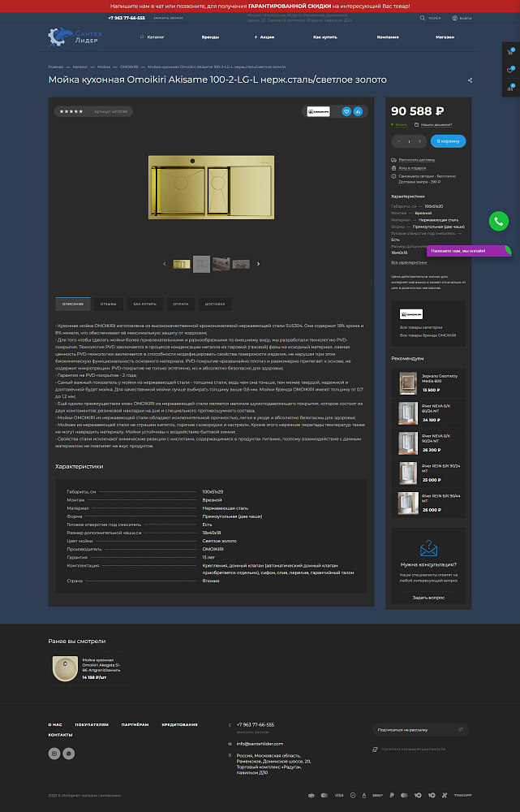Open recommended River REIN Б/К 90/44 МТ
Viewport: 520px width, 812px height.
tap(428, 503)
